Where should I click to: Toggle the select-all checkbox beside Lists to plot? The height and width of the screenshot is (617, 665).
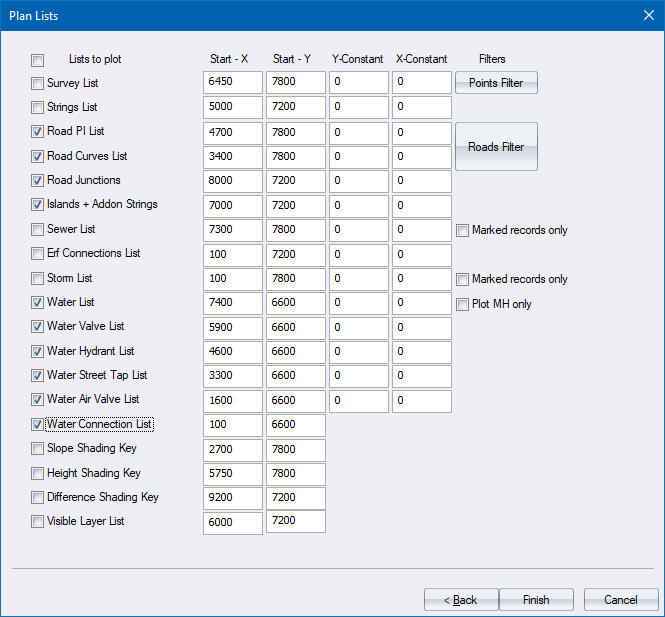[38, 60]
